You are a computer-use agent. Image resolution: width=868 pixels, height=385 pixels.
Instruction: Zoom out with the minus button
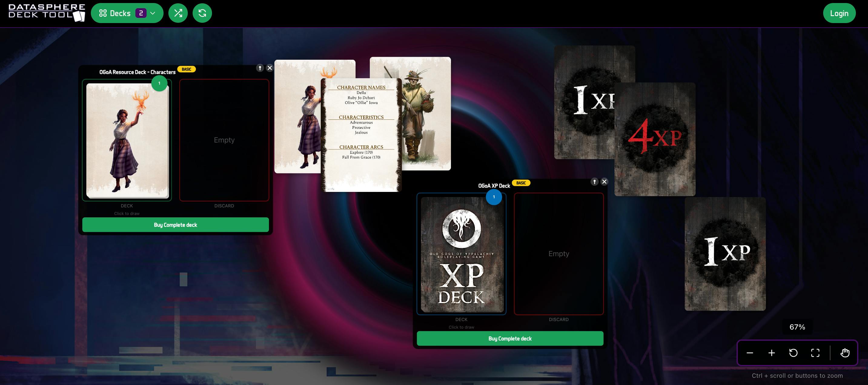tap(750, 353)
